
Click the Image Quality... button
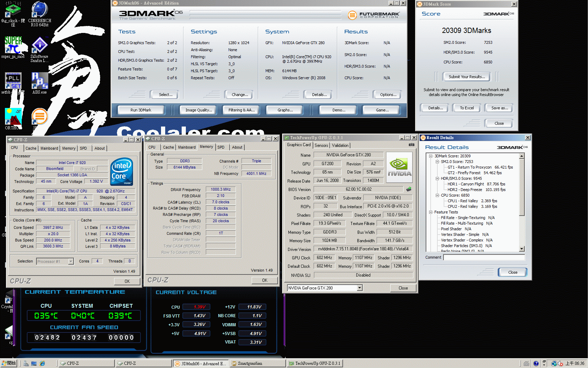tap(199, 110)
